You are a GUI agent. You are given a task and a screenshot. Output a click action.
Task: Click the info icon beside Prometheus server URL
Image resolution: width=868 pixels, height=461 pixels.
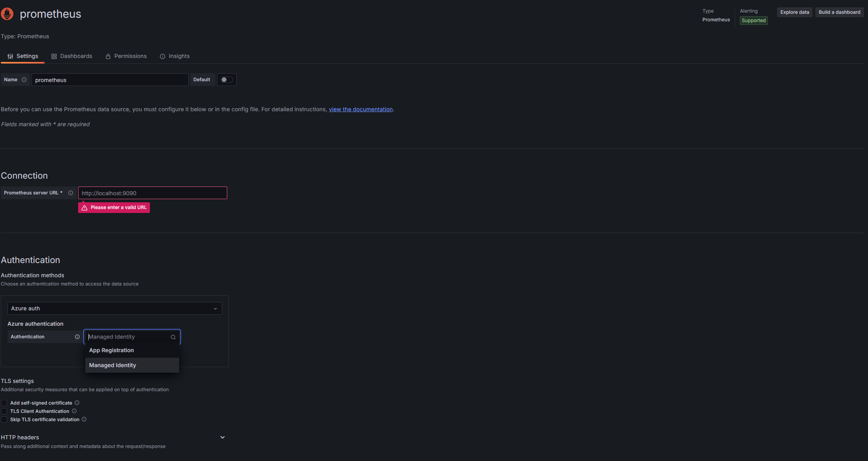point(71,193)
